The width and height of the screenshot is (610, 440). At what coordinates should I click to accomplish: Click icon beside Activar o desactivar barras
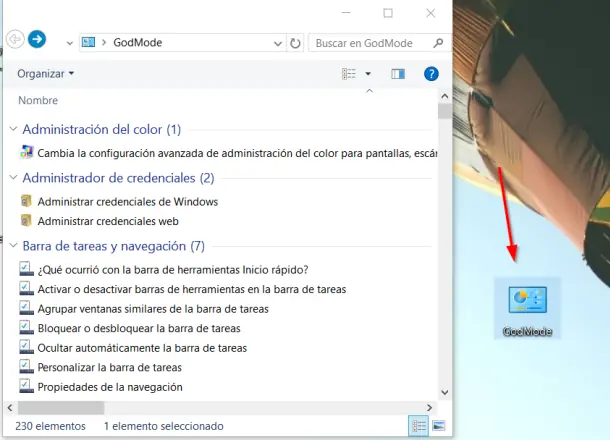[x=26, y=288]
